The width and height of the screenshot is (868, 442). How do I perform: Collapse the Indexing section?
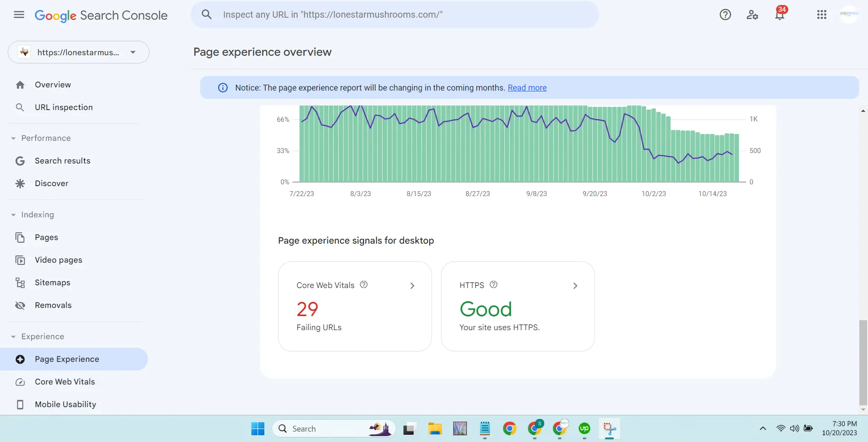click(14, 215)
